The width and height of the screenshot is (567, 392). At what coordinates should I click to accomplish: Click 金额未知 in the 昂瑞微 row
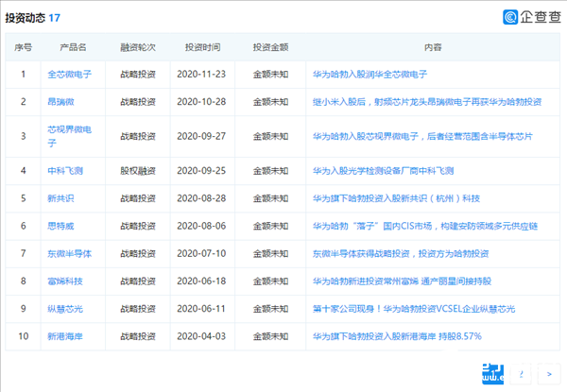tap(270, 102)
